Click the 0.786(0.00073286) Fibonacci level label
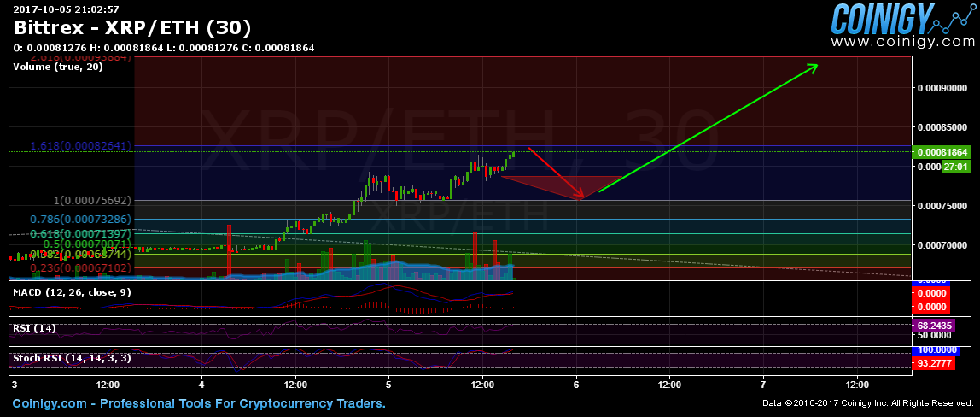This screenshot has width=980, height=417. coord(80,220)
